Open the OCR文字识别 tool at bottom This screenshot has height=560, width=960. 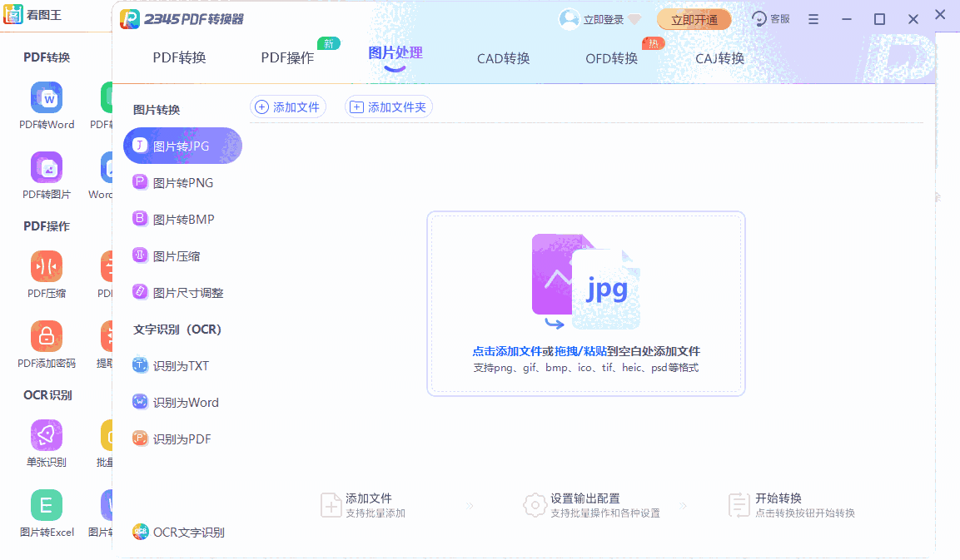[188, 532]
